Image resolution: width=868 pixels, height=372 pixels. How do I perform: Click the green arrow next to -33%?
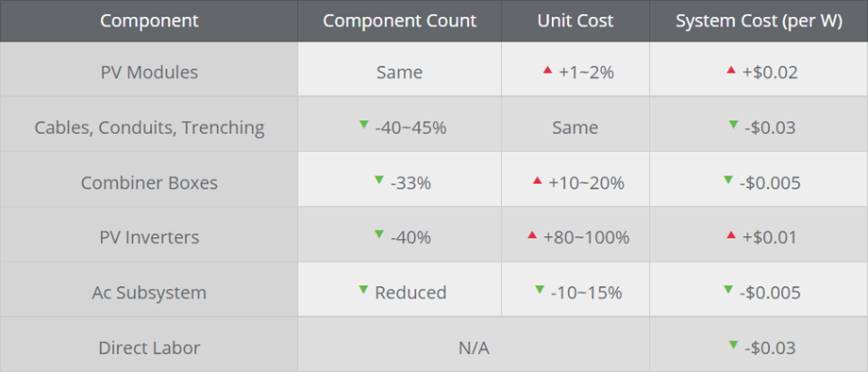click(x=379, y=179)
